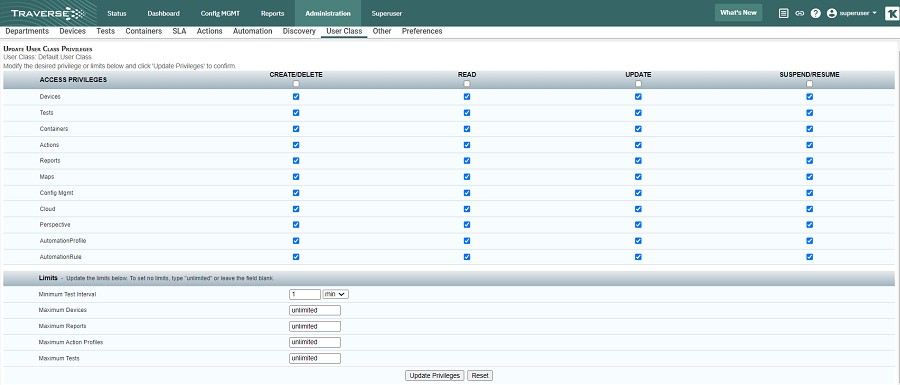The height and width of the screenshot is (385, 900).
Task: Expand the superuser account dropdown arrow
Action: pos(874,13)
